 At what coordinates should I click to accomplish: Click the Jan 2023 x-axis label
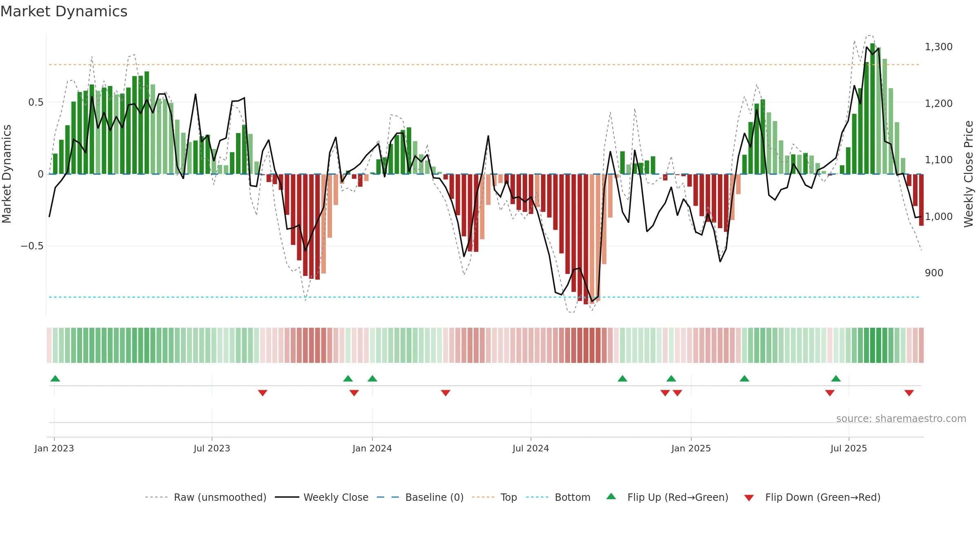click(x=54, y=448)
